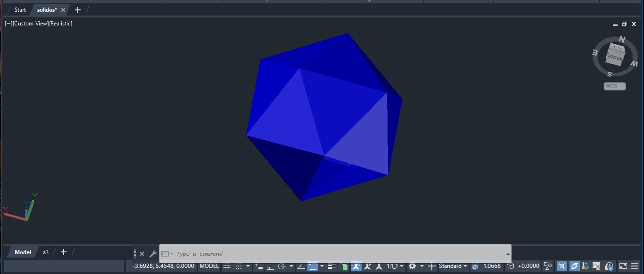Open snap mode dropdown arrow
The image size is (644, 274).
[248, 266]
